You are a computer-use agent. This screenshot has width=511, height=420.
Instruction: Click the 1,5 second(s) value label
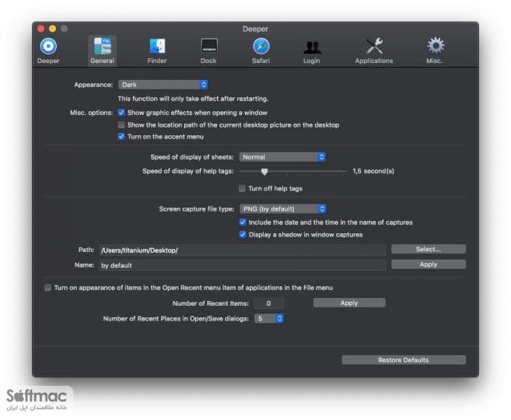click(x=373, y=171)
